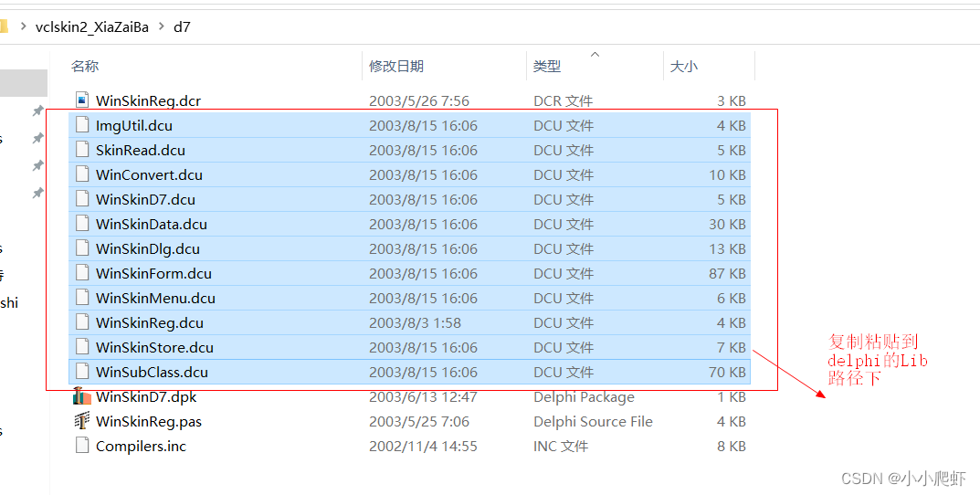Click the type DCR 文件
This screenshot has width=980, height=495.
tap(564, 100)
